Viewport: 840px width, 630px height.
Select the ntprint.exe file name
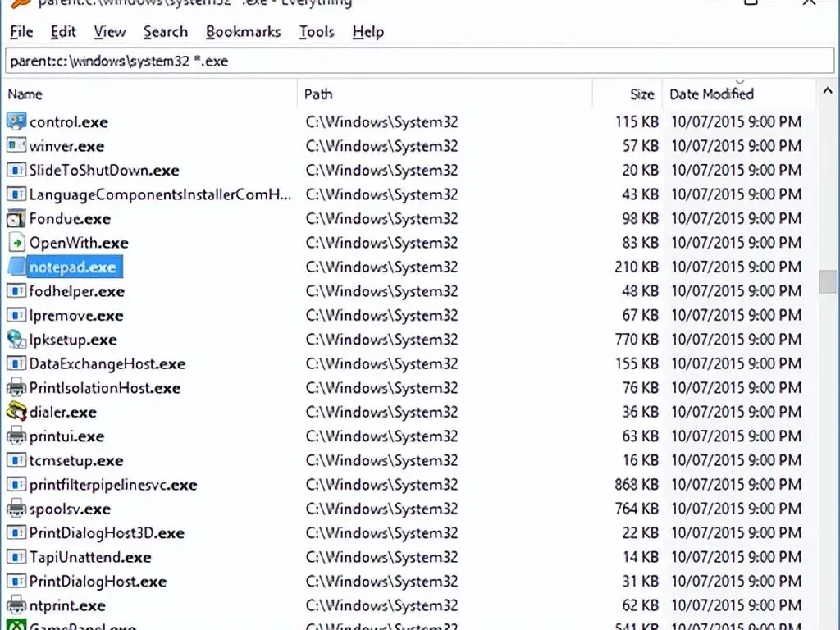pyautogui.click(x=67, y=605)
